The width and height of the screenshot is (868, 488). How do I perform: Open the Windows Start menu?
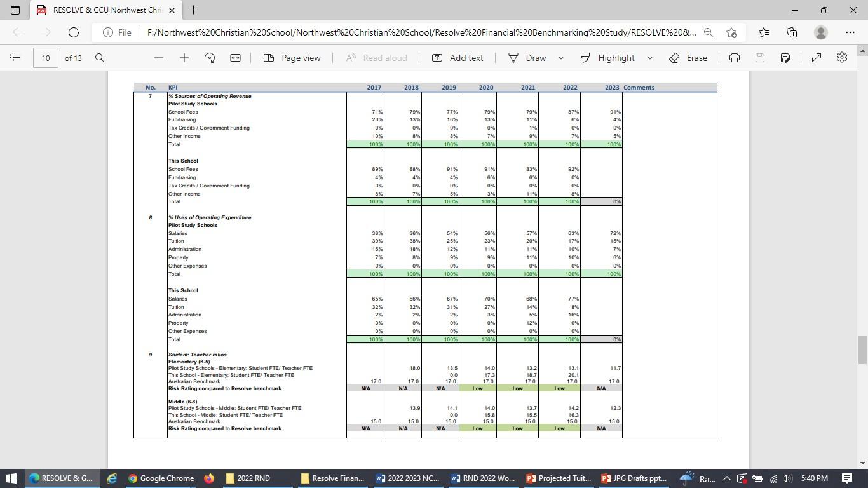coord(12,478)
